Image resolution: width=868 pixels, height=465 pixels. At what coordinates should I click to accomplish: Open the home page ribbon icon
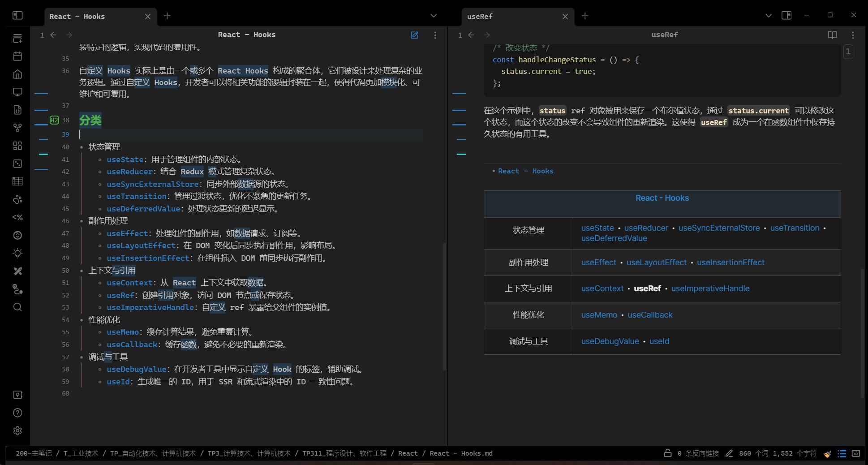pos(17,74)
